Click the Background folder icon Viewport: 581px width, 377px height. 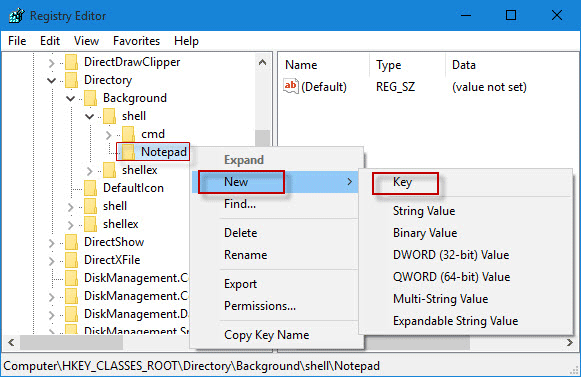point(90,98)
